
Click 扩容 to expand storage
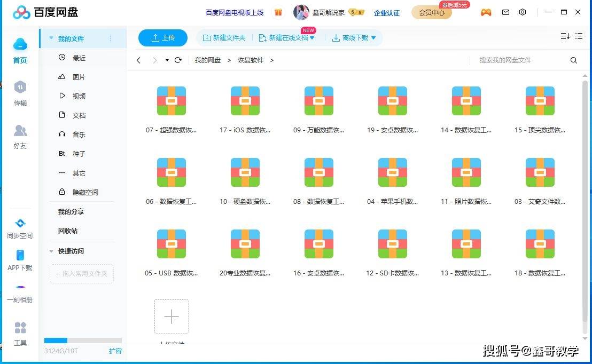[115, 351]
